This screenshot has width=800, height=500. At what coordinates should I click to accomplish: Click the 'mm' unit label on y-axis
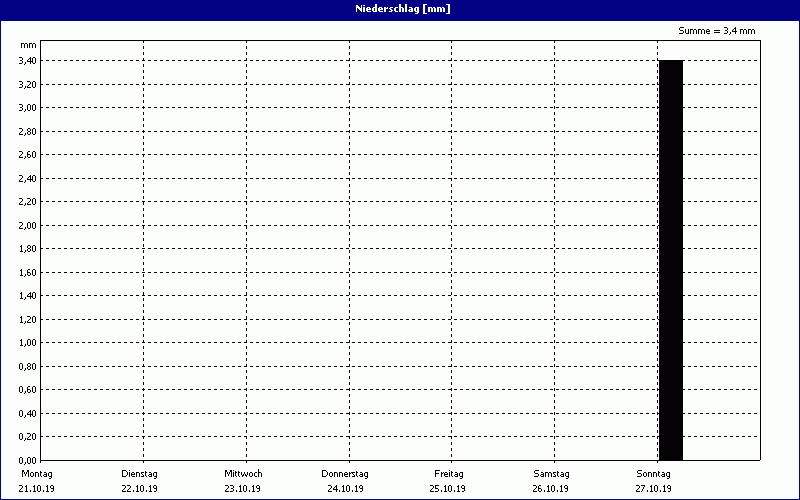tap(28, 45)
